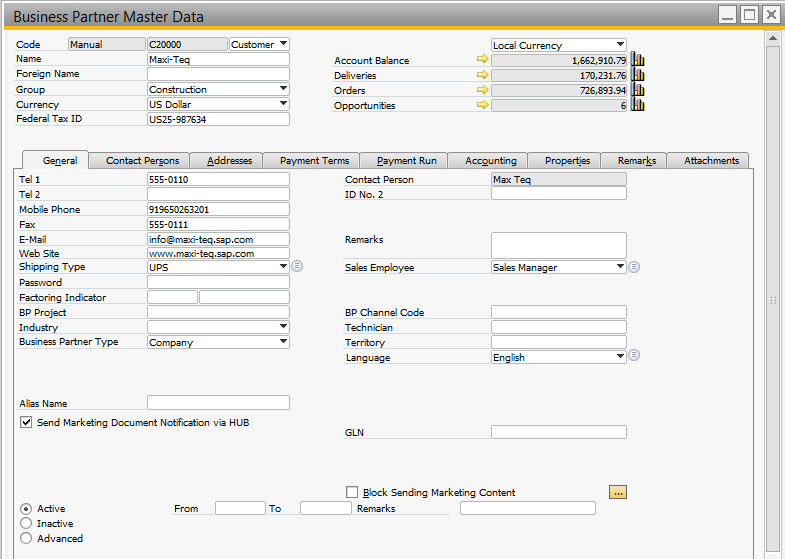
Task: Enable Block Sending Marketing Content checkbox
Action: (351, 492)
